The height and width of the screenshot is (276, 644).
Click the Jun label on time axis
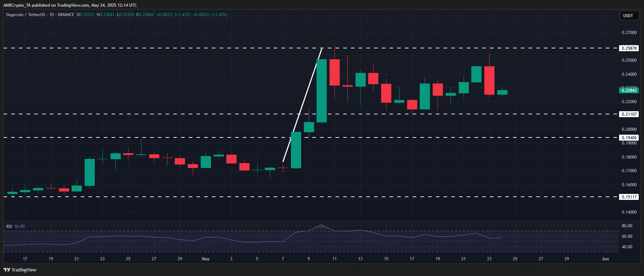(605, 259)
